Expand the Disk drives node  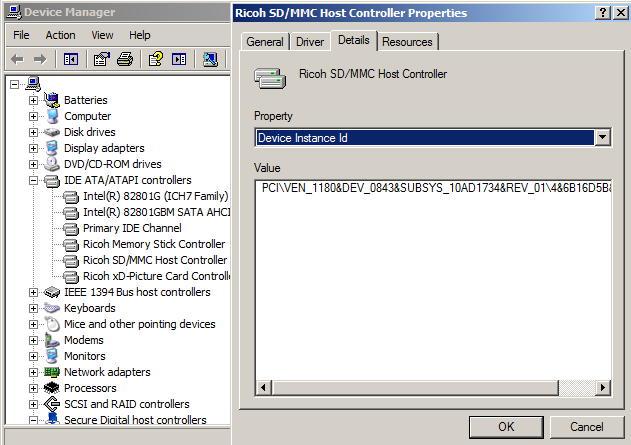point(33,132)
